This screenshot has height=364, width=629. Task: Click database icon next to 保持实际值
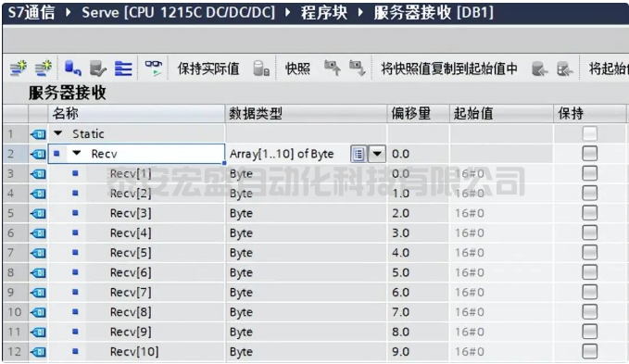click(x=261, y=69)
